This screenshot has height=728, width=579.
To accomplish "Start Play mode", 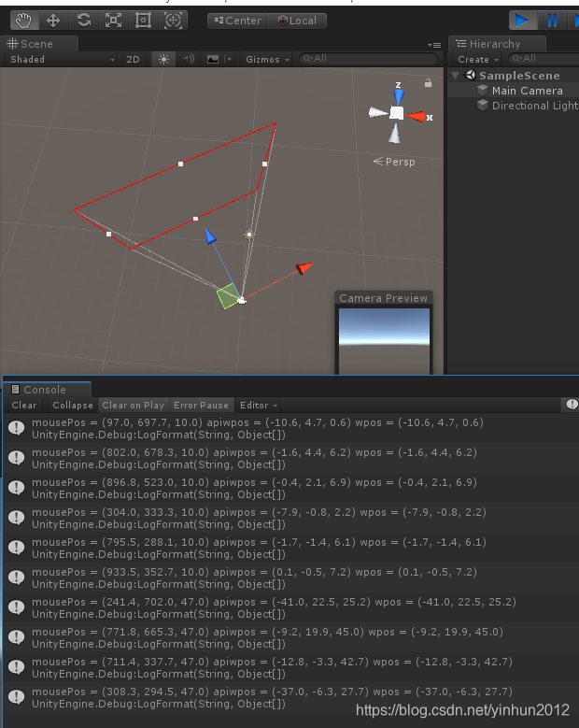I will 522,21.
